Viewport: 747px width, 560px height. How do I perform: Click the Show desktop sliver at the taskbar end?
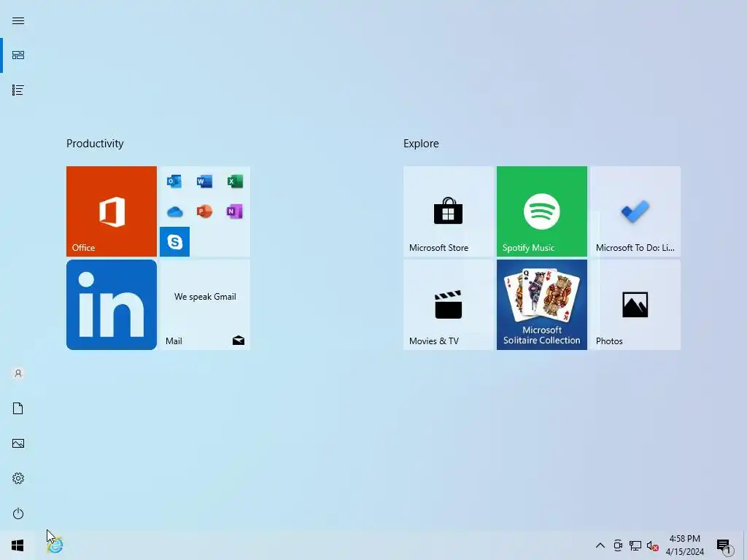tap(745, 545)
